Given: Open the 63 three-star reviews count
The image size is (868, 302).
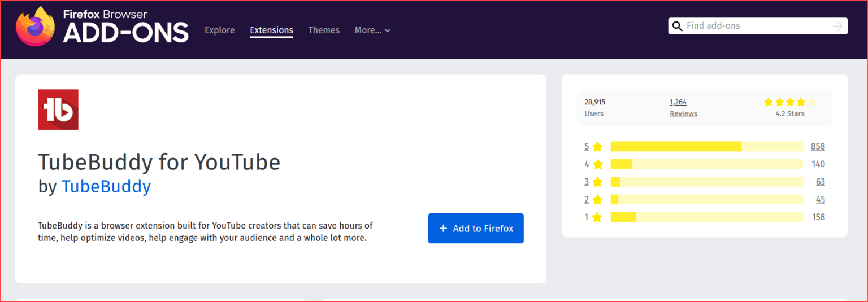Looking at the screenshot, I should 821,182.
